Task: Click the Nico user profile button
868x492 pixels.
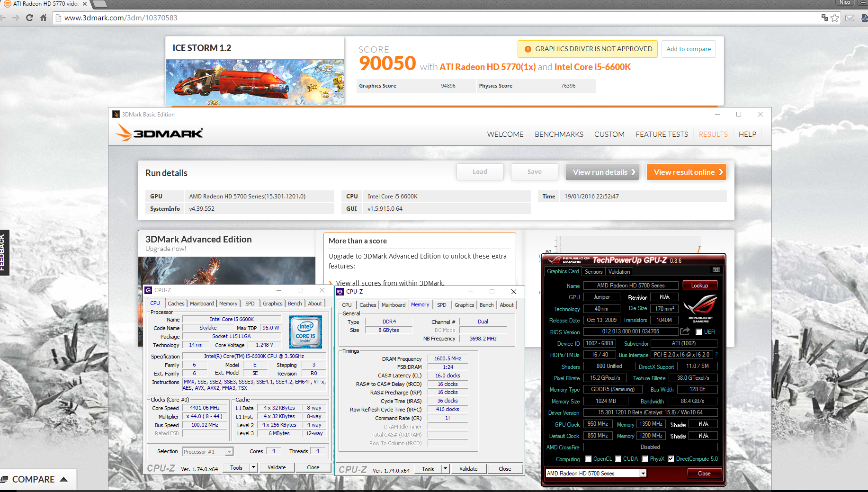Action: point(845,2)
